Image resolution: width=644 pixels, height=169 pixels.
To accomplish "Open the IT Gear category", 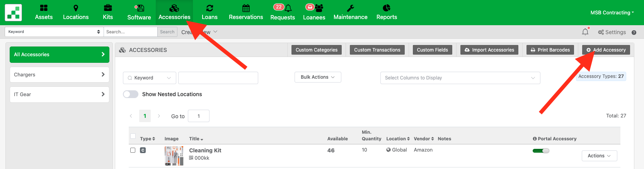I will 60,94.
